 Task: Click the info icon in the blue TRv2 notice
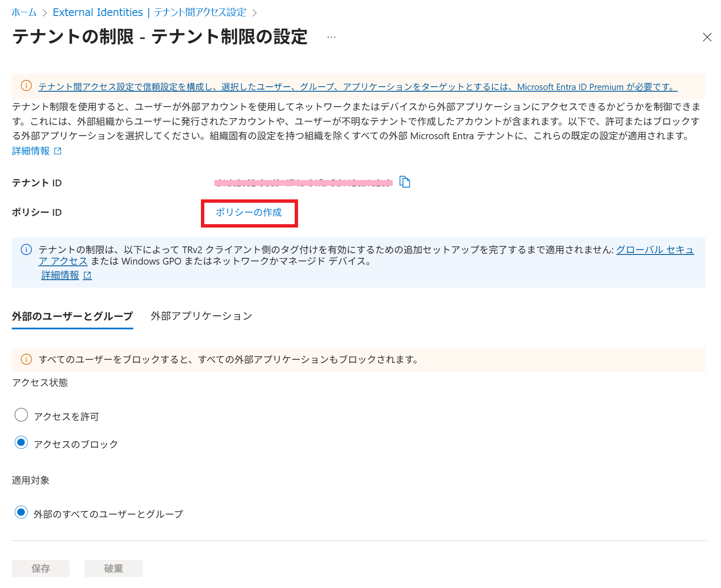tap(26, 249)
